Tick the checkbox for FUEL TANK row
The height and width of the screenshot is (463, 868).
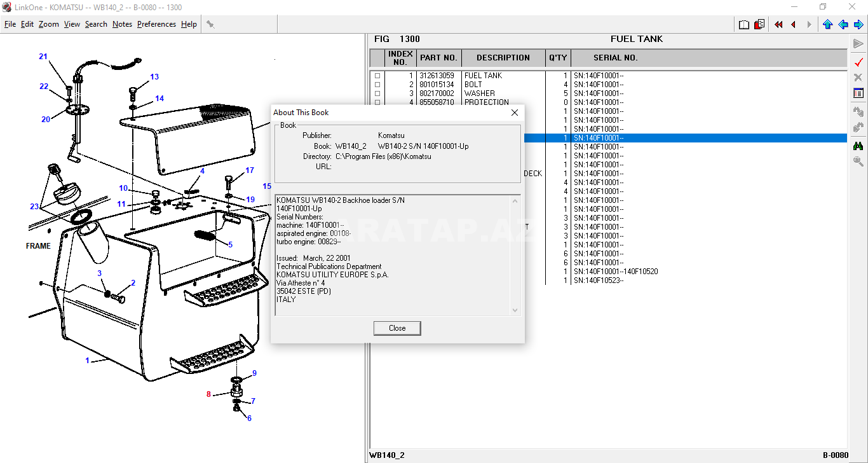[x=377, y=76]
